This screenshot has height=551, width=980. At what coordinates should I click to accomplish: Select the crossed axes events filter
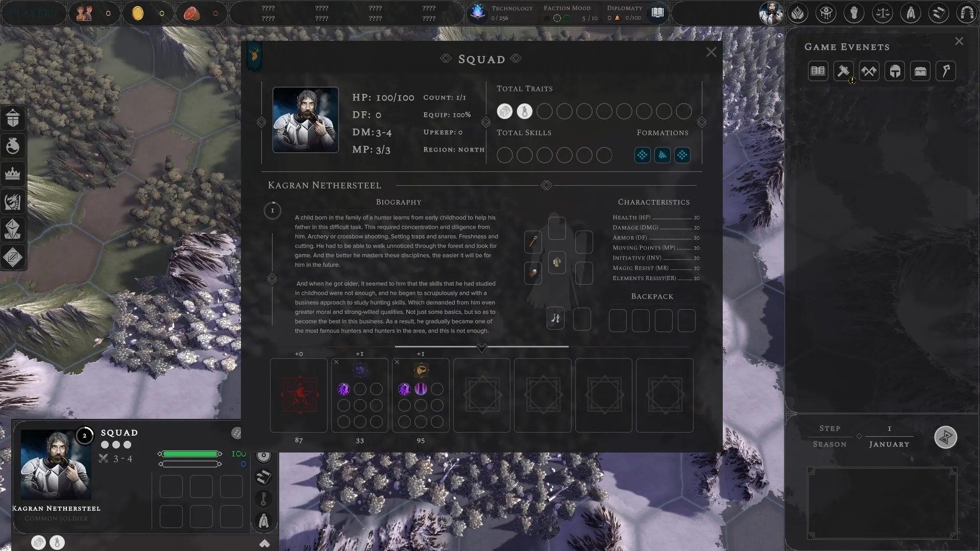869,71
